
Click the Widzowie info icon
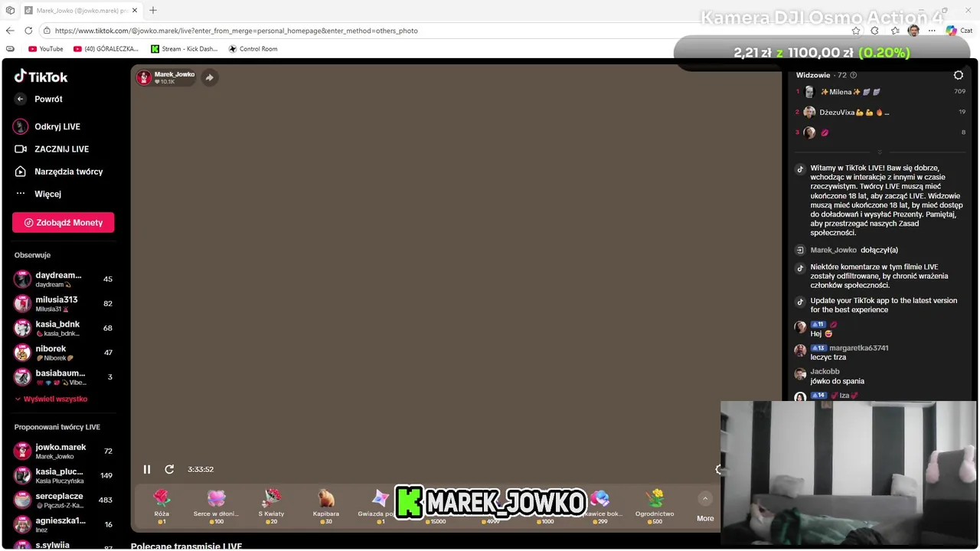(x=854, y=75)
